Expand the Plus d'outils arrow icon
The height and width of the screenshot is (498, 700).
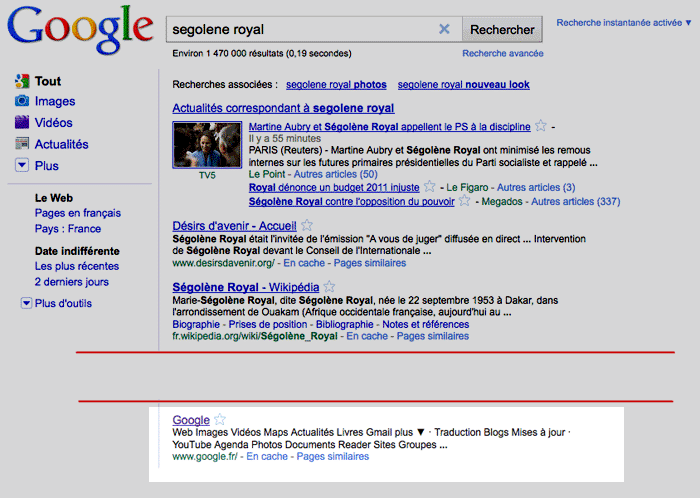point(26,303)
